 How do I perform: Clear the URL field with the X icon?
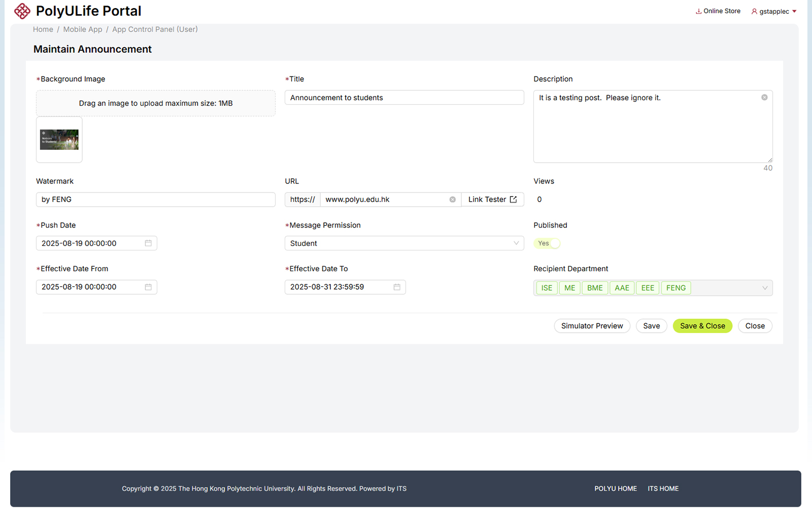click(x=452, y=200)
